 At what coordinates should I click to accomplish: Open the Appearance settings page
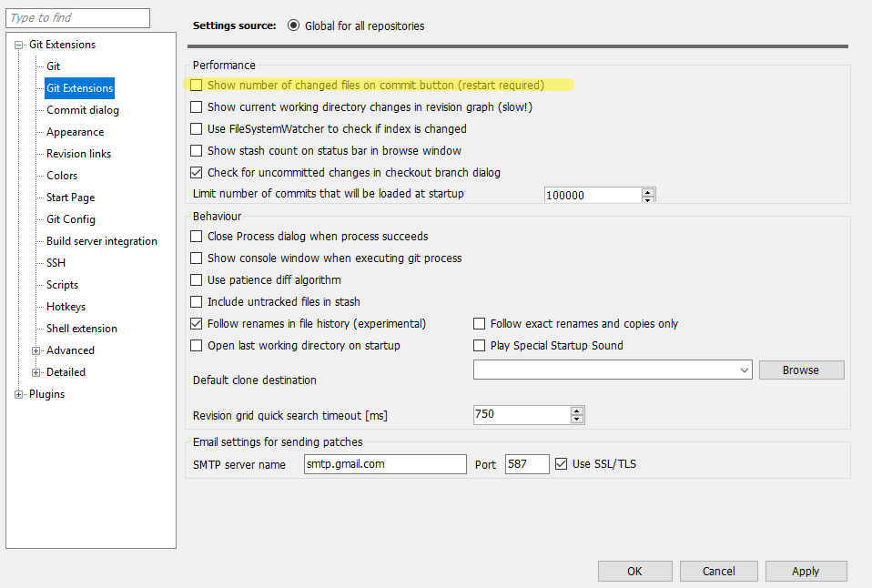point(75,131)
